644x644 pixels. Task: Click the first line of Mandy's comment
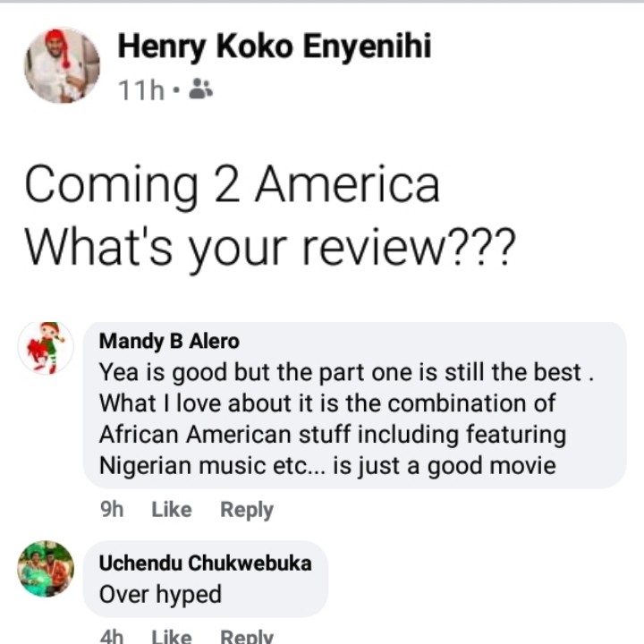tap(341, 371)
